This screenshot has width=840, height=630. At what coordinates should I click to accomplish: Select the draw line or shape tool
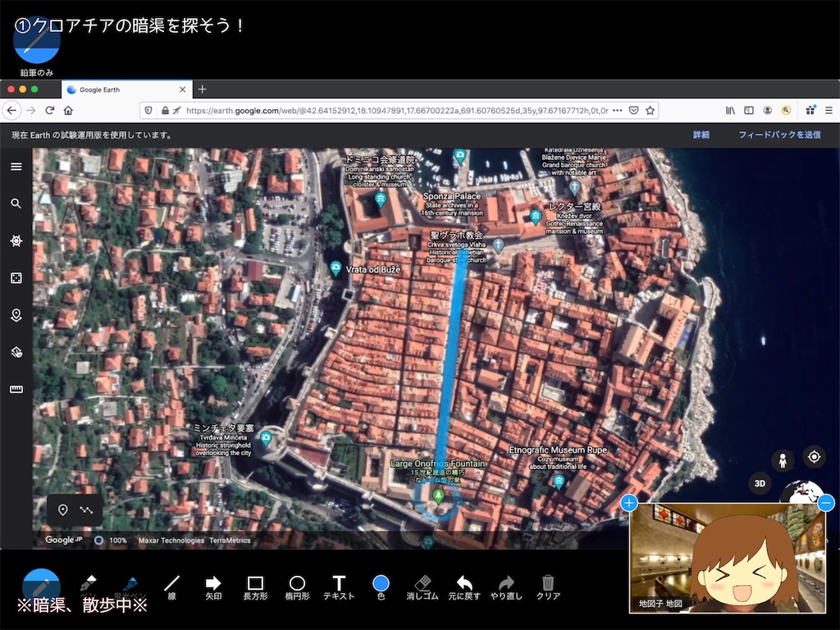click(86, 510)
